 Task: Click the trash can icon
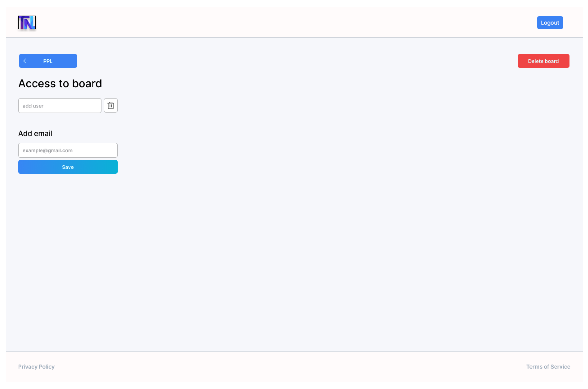[111, 105]
